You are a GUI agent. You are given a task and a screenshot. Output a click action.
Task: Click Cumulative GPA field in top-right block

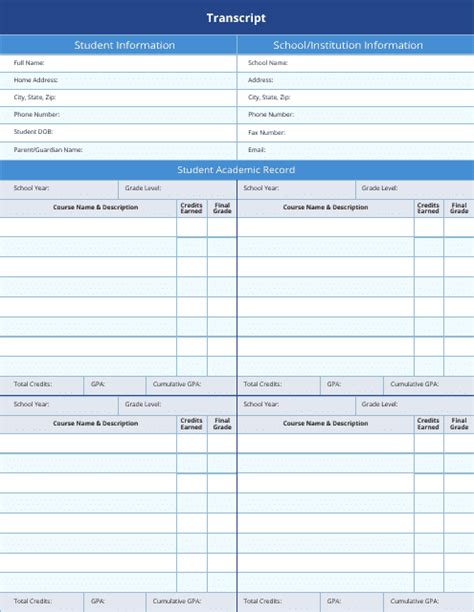coord(429,386)
